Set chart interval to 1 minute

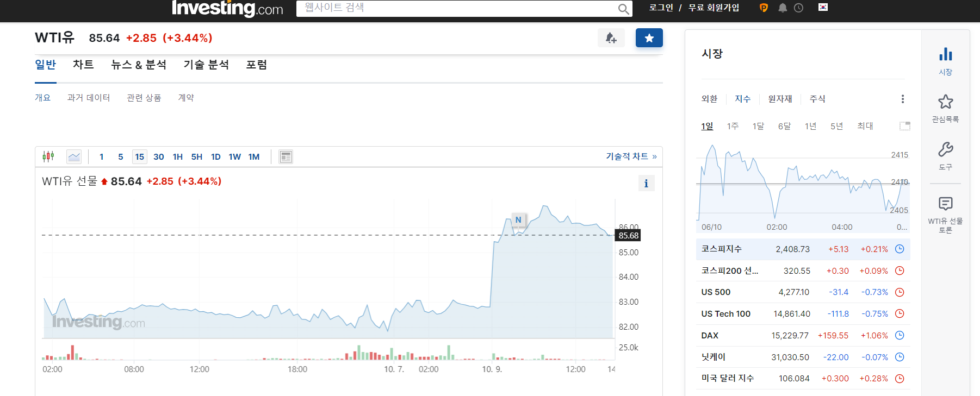pos(101,157)
